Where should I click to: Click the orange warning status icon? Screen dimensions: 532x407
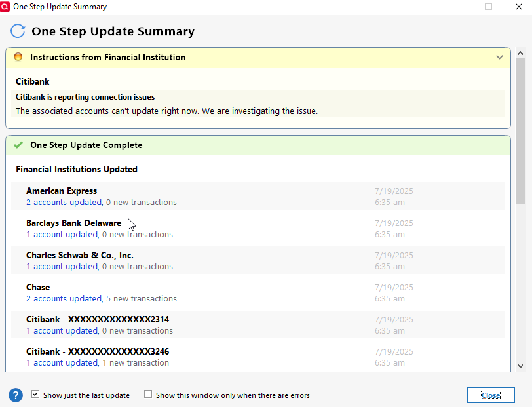(18, 57)
